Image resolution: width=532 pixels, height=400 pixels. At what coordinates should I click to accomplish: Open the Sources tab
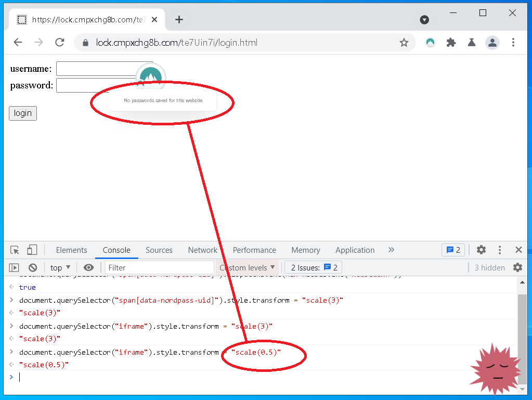point(159,250)
